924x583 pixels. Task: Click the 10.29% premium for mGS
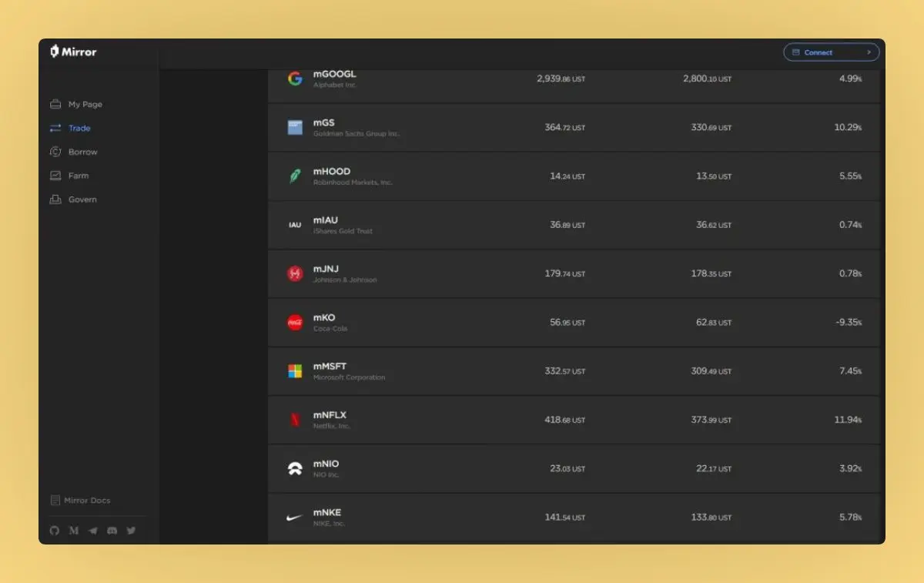[x=848, y=127]
